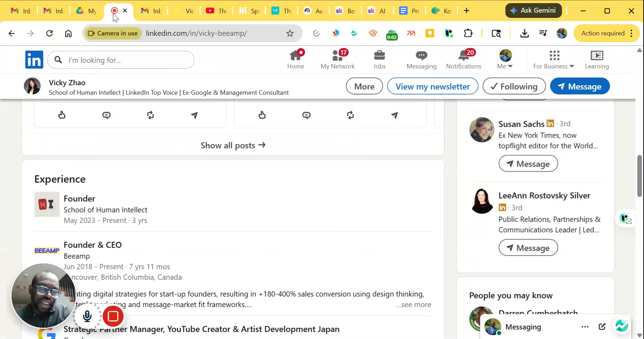The height and width of the screenshot is (339, 644).
Task: Click Show all posts link
Action: click(233, 145)
